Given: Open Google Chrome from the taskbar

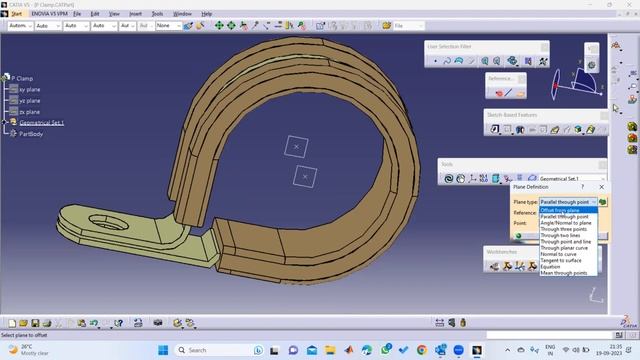Looking at the screenshot, I should click(x=422, y=350).
